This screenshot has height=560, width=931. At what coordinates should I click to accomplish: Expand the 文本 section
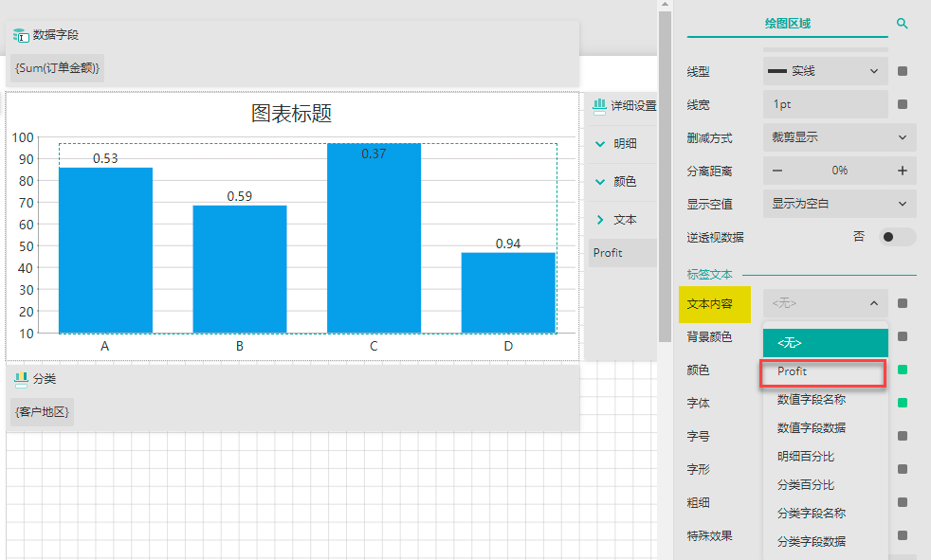click(x=600, y=220)
